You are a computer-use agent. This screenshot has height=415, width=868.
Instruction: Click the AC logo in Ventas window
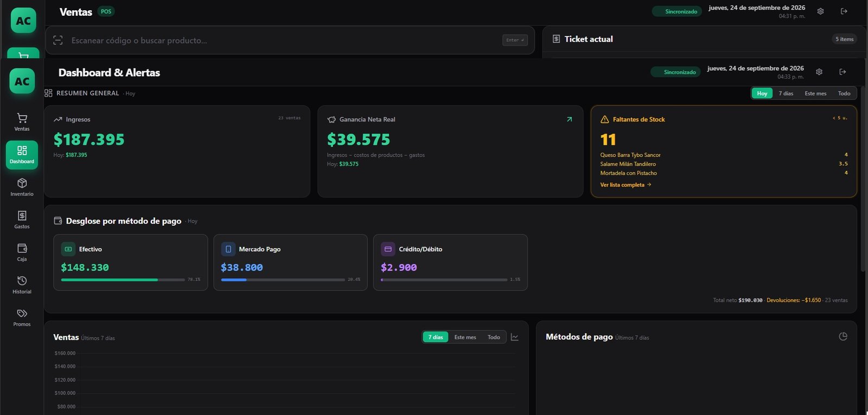pyautogui.click(x=23, y=21)
